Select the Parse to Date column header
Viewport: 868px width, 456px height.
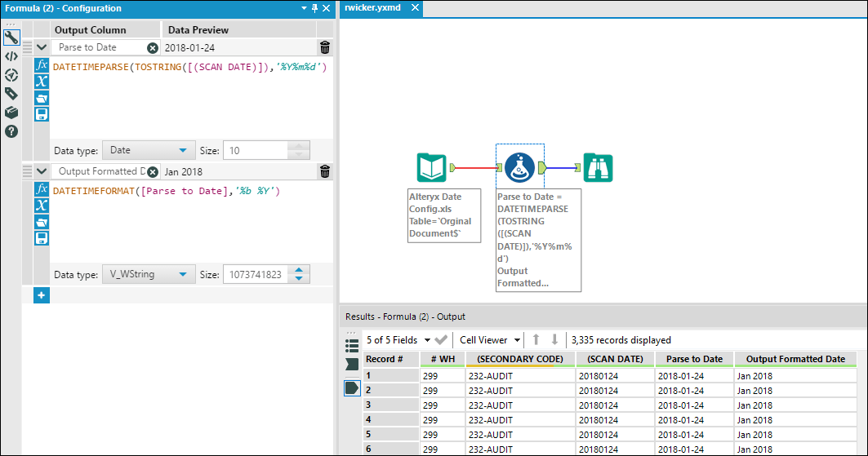coord(694,359)
